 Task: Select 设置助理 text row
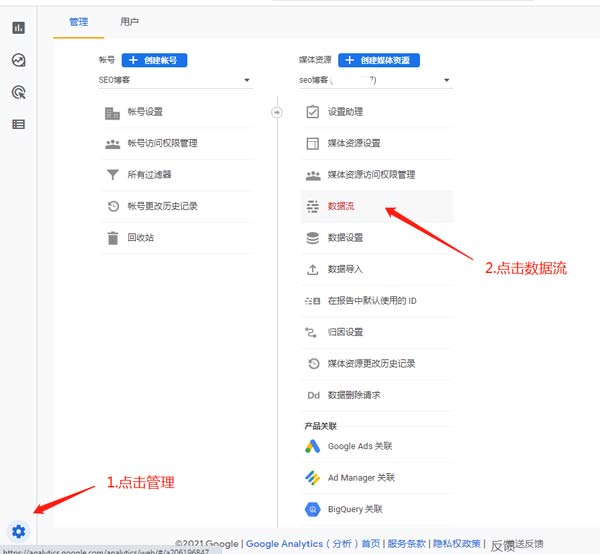click(x=345, y=112)
